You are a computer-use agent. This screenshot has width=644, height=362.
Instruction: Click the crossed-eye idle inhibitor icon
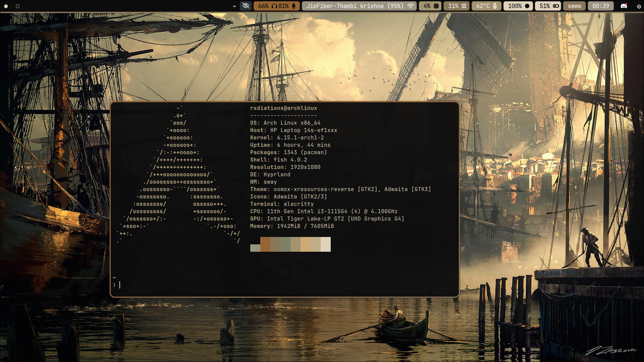pyautogui.click(x=246, y=6)
